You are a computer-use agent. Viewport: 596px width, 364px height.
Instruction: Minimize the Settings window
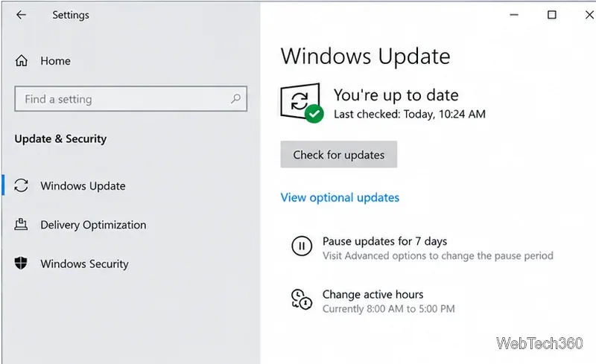click(x=514, y=15)
